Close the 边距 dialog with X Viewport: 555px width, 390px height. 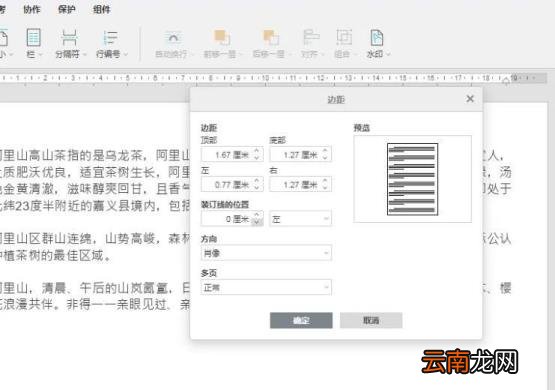[x=470, y=99]
